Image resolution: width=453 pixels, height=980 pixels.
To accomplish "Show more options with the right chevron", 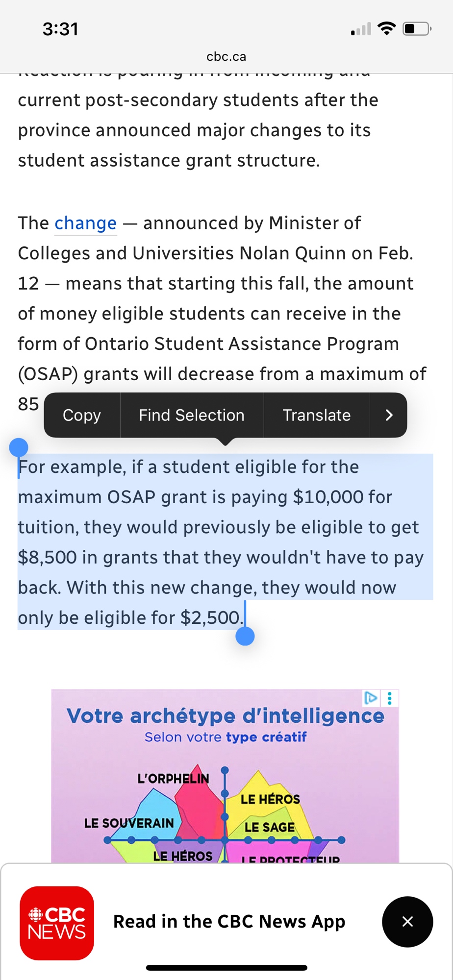I will tap(389, 415).
